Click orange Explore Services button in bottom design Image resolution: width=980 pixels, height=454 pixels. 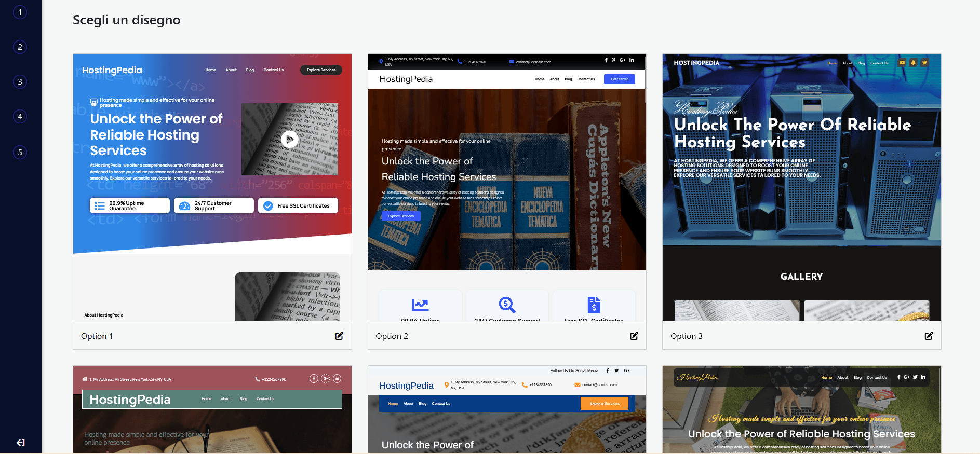tap(605, 403)
